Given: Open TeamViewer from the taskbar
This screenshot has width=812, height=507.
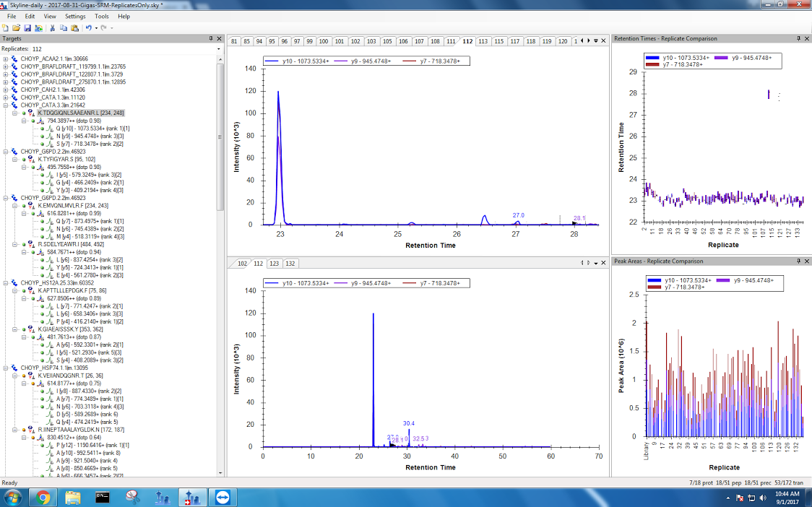Looking at the screenshot, I should [x=220, y=497].
